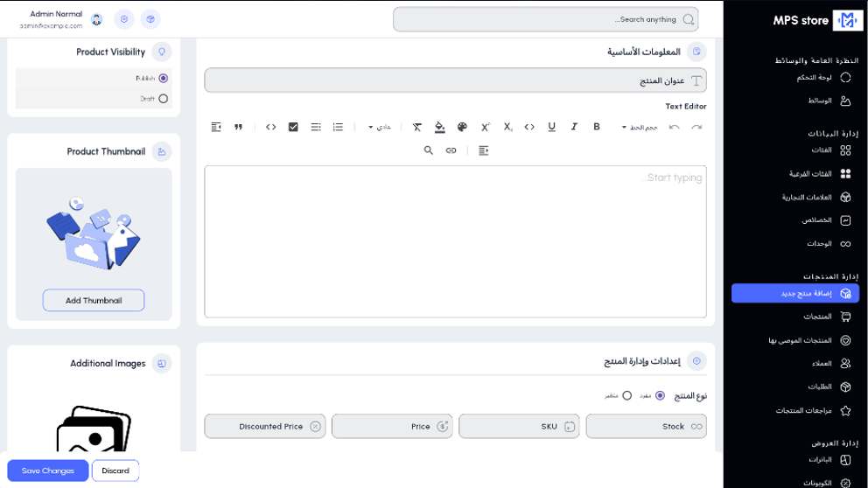Select the متغير product type radio
The width and height of the screenshot is (868, 488).
pyautogui.click(x=627, y=395)
